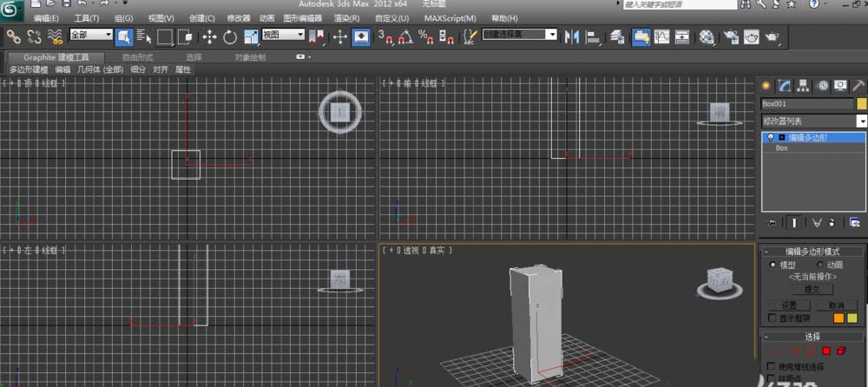Open the Render Setup teapot icon
Image resolution: width=868 pixels, height=387 pixels.
click(730, 36)
